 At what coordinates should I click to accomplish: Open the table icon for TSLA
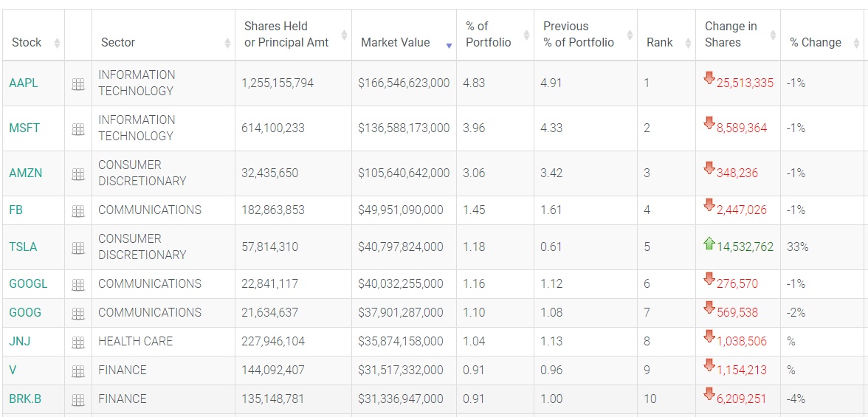[x=78, y=248]
